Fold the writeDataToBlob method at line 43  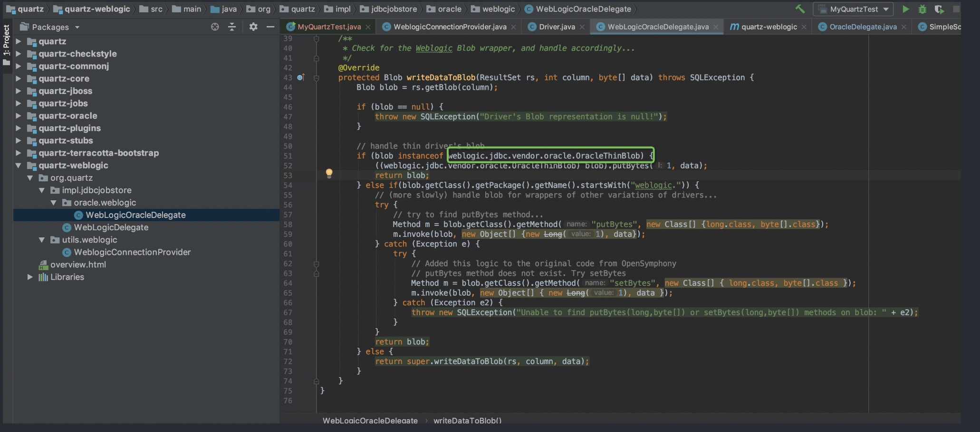click(x=317, y=77)
